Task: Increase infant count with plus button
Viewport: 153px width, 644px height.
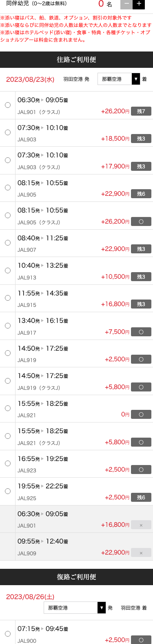Action: click(x=139, y=4)
